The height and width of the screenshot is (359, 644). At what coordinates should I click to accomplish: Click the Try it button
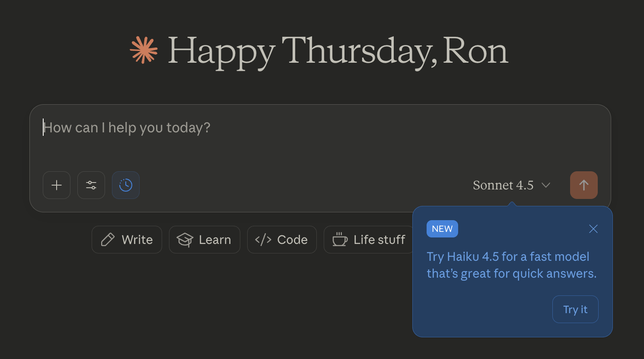[575, 309]
